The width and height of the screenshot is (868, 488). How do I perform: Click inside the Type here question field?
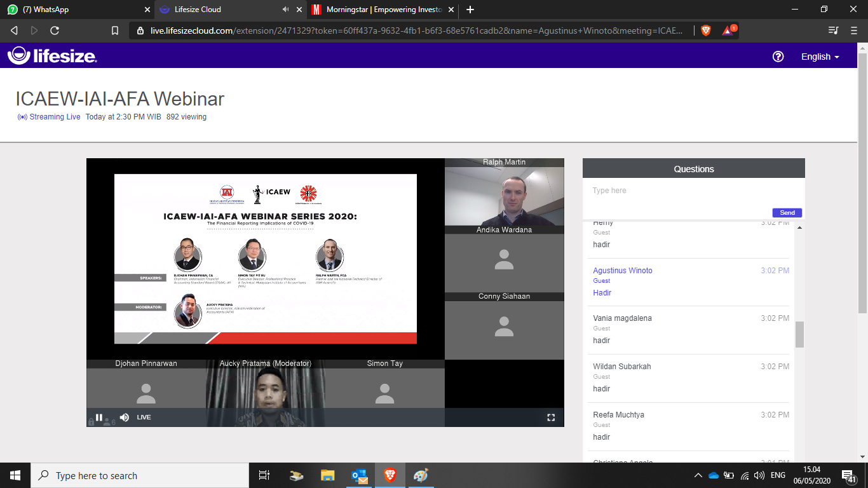pyautogui.click(x=694, y=191)
